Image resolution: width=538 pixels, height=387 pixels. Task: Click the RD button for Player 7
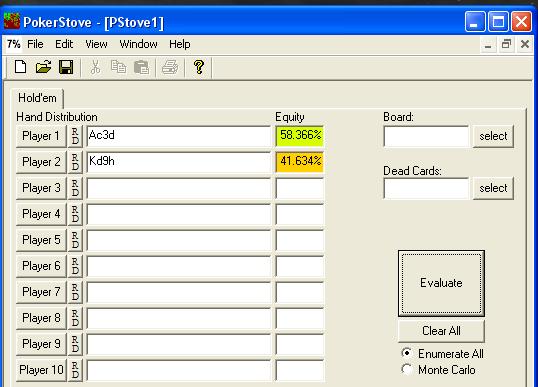point(75,292)
